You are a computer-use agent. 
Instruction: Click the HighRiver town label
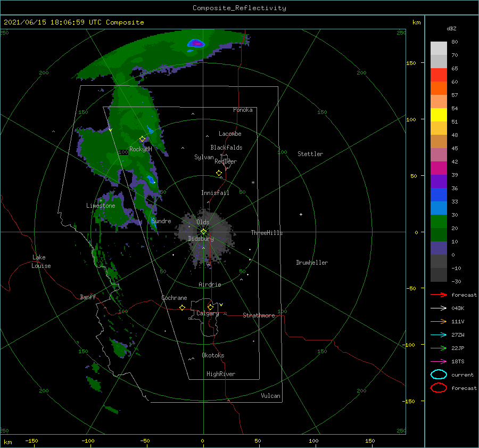click(x=221, y=374)
